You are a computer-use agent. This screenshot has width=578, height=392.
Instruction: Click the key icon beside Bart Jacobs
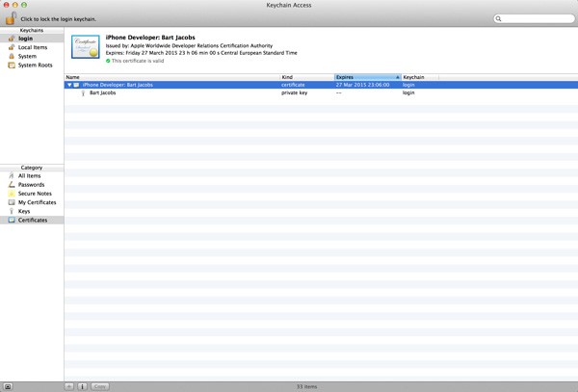[x=83, y=92]
